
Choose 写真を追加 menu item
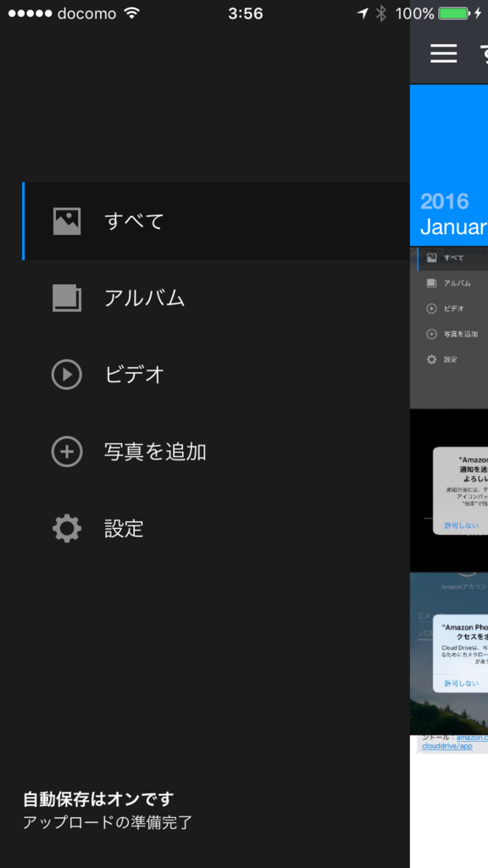(x=216, y=452)
